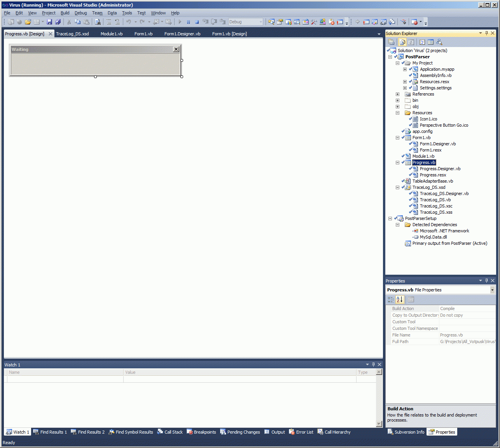Click the Undo arrow icon
Screen dimensions: 500x448
(x=128, y=22)
